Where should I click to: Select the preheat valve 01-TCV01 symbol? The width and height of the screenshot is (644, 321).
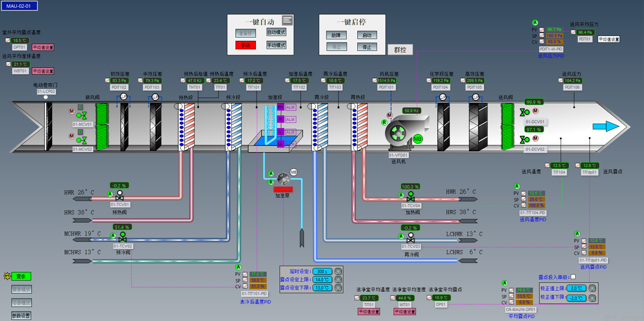point(120,196)
